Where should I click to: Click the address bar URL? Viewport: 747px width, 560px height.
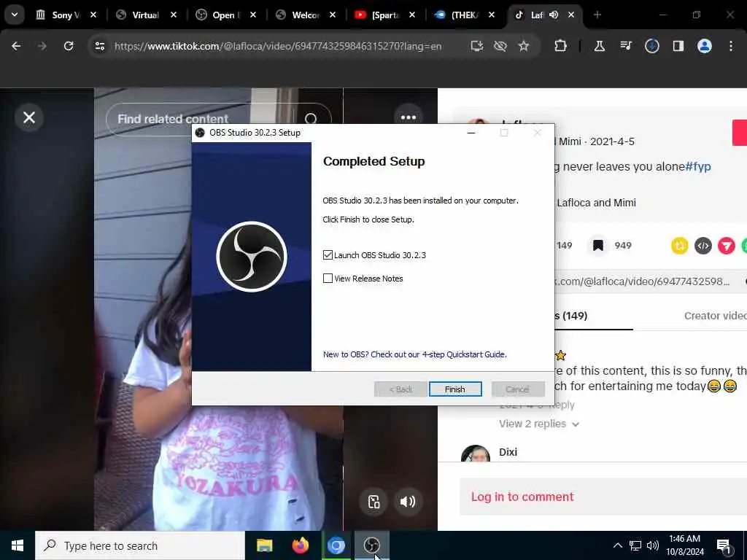tap(278, 46)
